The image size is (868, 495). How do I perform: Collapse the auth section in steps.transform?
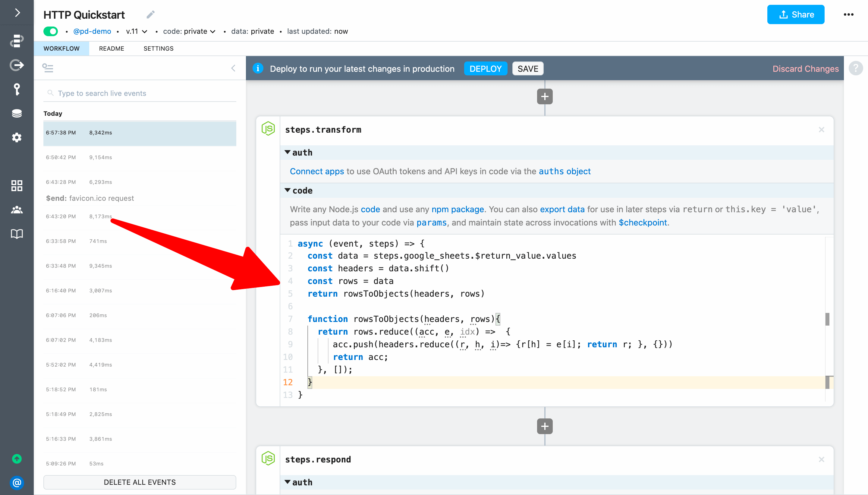click(288, 152)
